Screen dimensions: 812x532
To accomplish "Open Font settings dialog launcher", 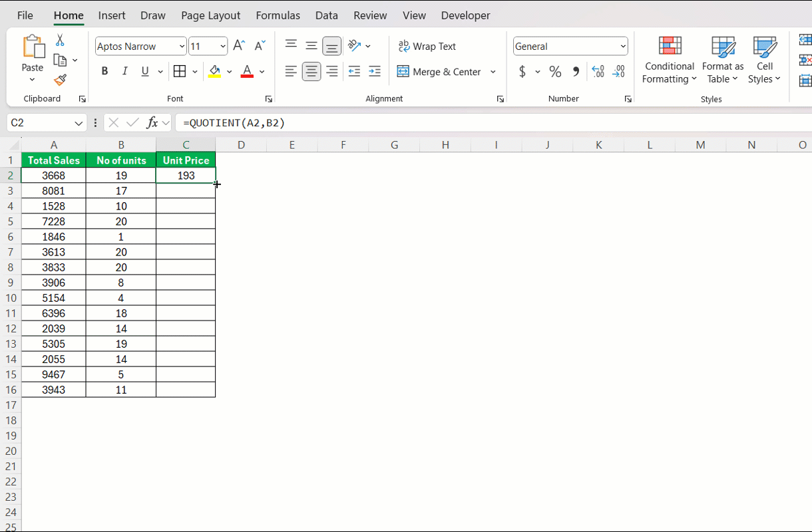I will click(x=269, y=98).
